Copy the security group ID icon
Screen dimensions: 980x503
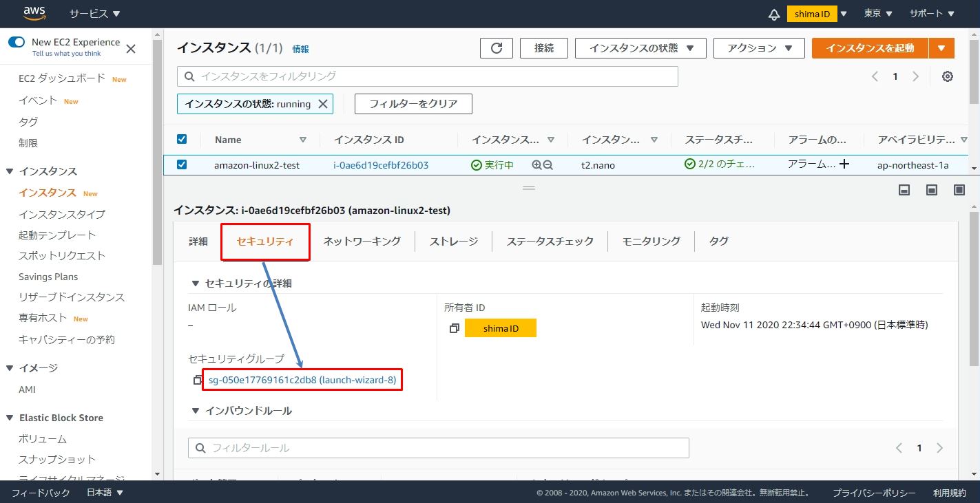pos(198,380)
